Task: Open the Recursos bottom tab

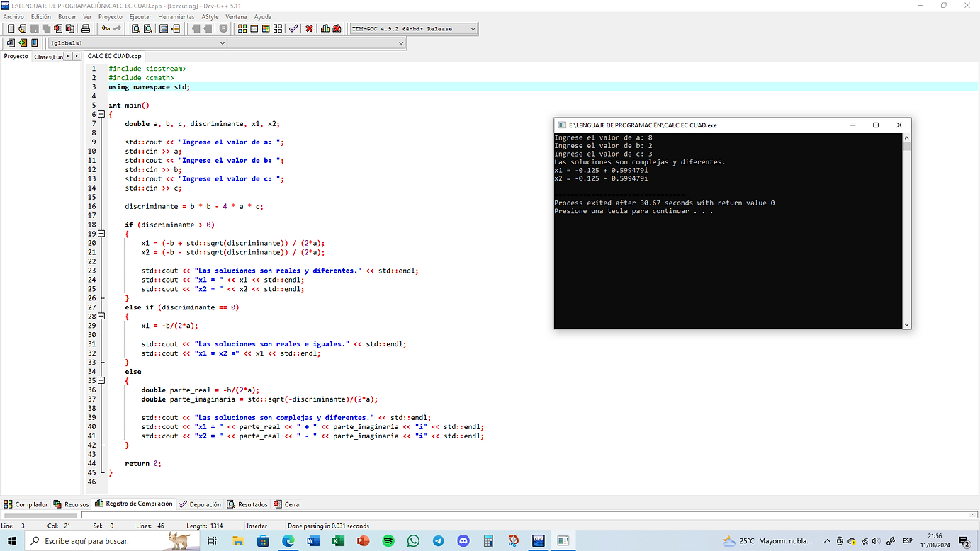Action: pos(71,504)
